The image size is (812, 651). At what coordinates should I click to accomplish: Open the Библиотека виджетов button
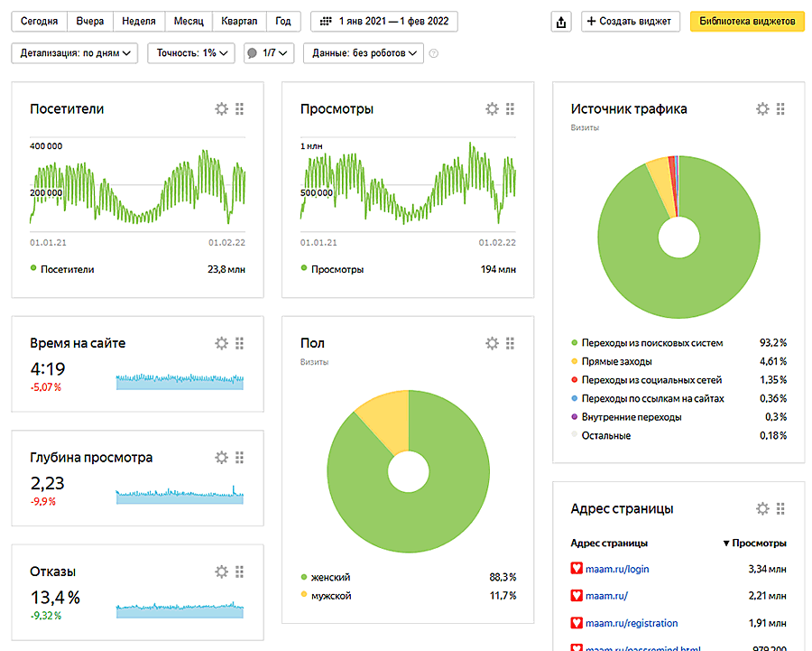pos(746,22)
